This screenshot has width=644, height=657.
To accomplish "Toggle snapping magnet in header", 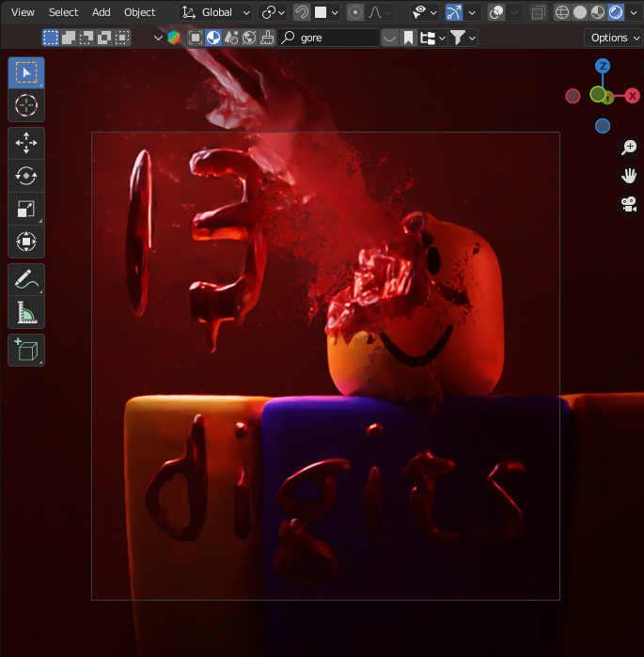I will click(302, 12).
